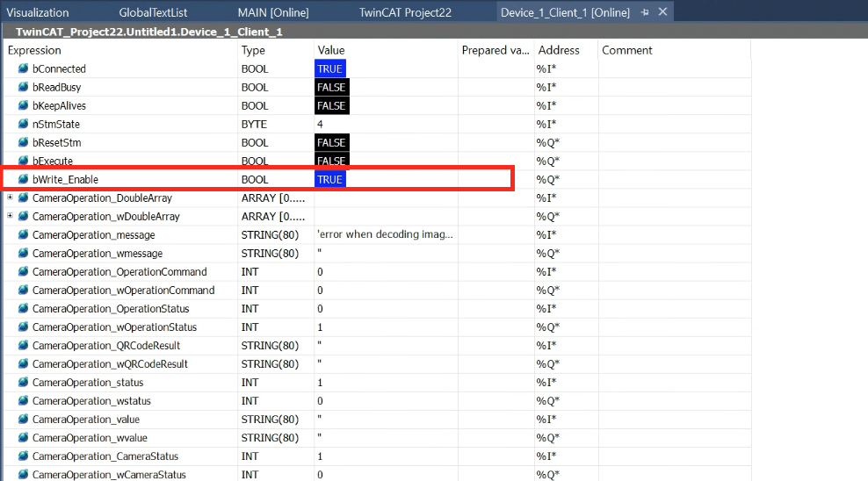Close the Device_1_Client_1 [Online] tab
This screenshot has width=868, height=481.
(662, 11)
